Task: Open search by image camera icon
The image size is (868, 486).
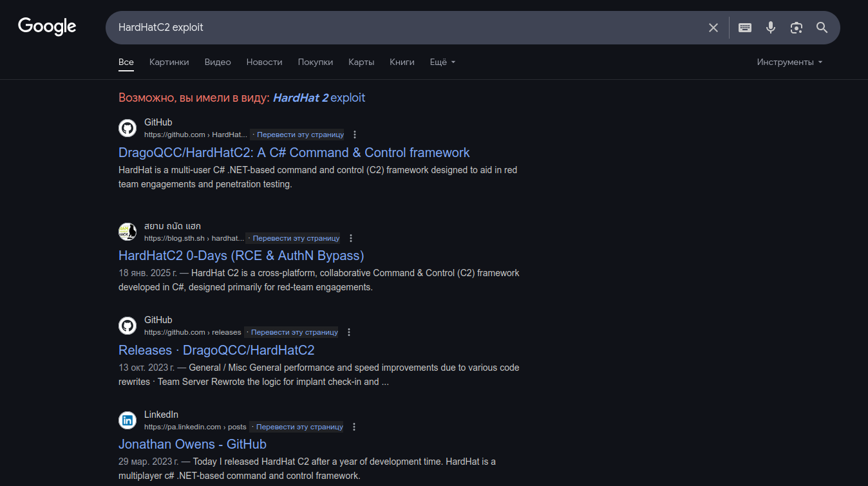Action: (x=797, y=28)
